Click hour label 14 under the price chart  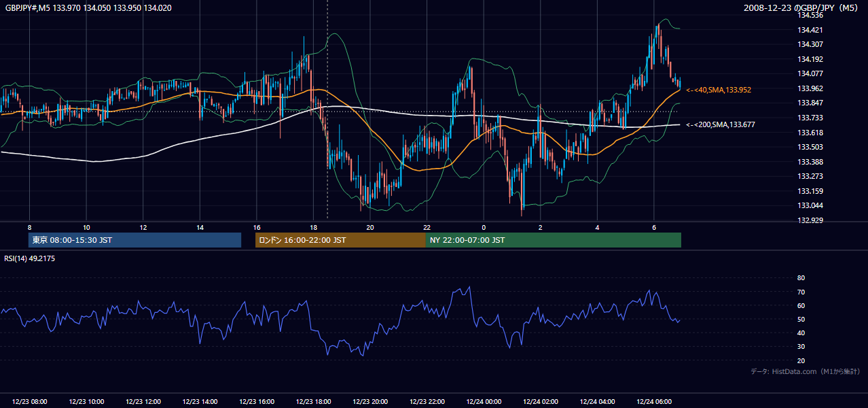point(200,227)
